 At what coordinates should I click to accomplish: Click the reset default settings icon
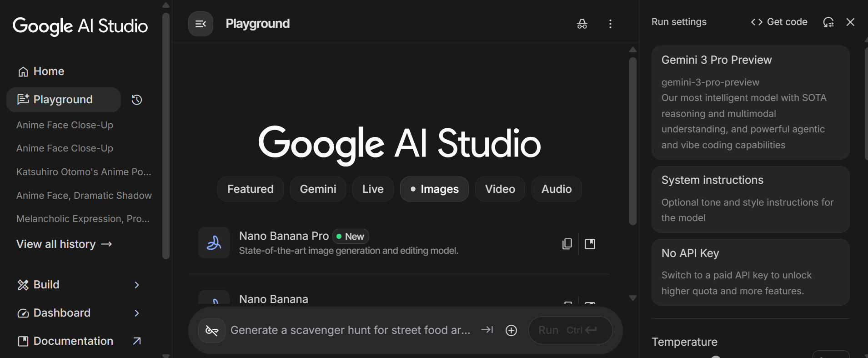pos(828,22)
